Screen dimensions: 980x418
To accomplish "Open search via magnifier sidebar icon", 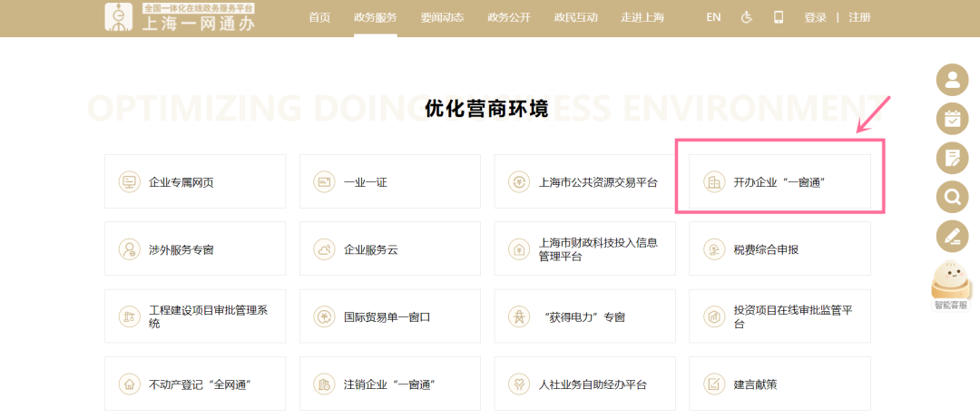I will (952, 197).
